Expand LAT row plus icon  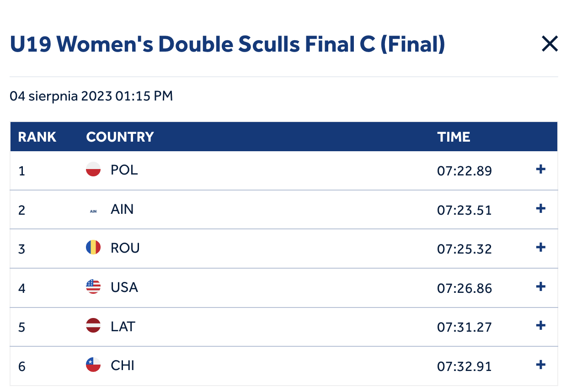click(541, 326)
